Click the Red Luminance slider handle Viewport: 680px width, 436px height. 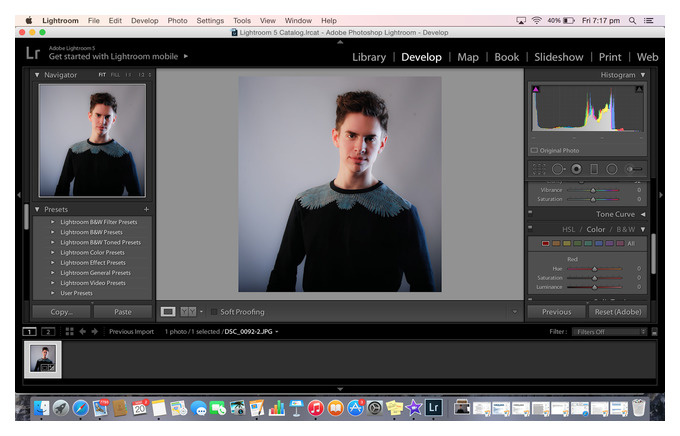tap(595, 287)
